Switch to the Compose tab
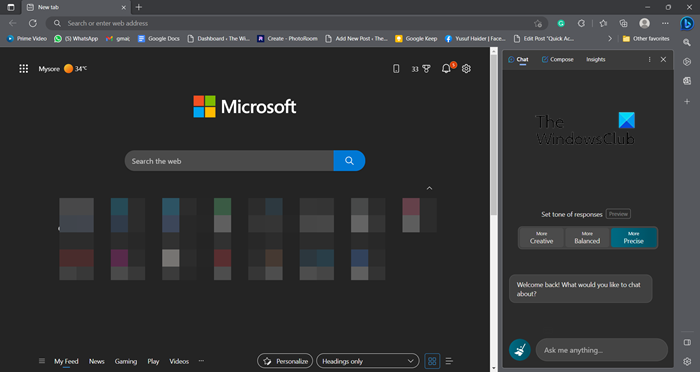This screenshot has height=372, width=700. click(558, 59)
